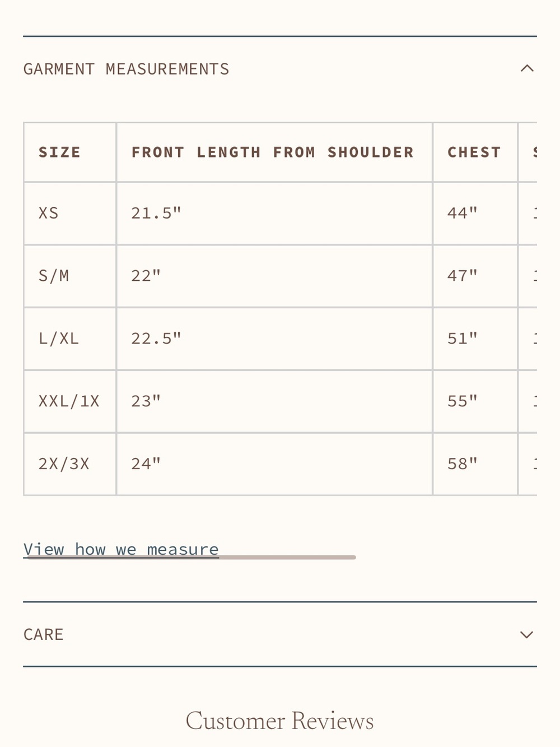The height and width of the screenshot is (747, 560).
Task: Open the View how we measure link
Action: pyautogui.click(x=121, y=549)
